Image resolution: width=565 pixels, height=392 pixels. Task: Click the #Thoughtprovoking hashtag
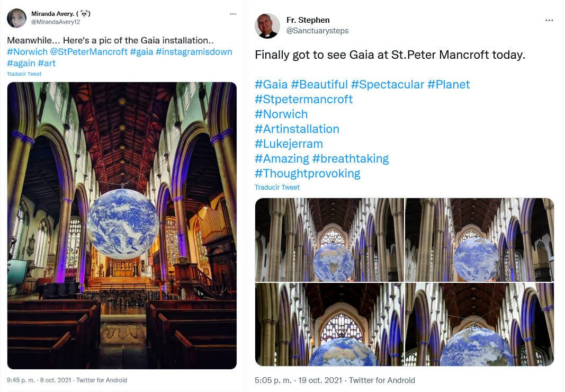pos(307,173)
